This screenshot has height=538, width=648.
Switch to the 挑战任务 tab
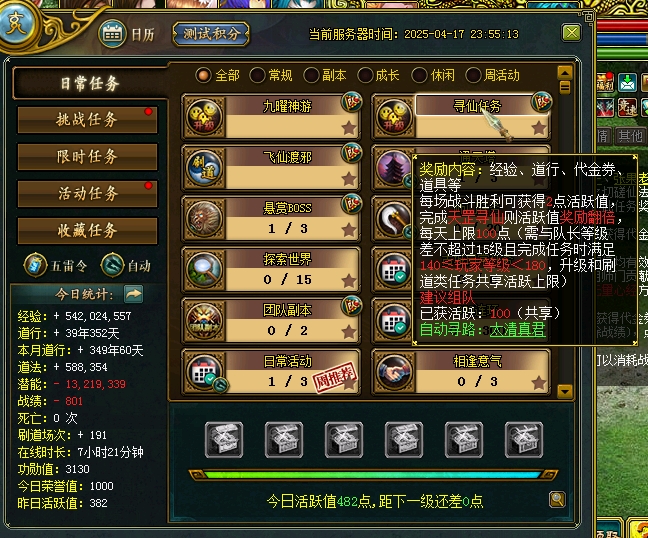tap(87, 120)
